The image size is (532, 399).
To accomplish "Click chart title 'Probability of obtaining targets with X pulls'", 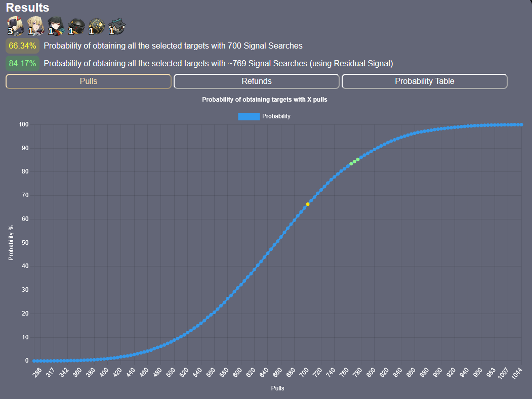I will 265,100.
